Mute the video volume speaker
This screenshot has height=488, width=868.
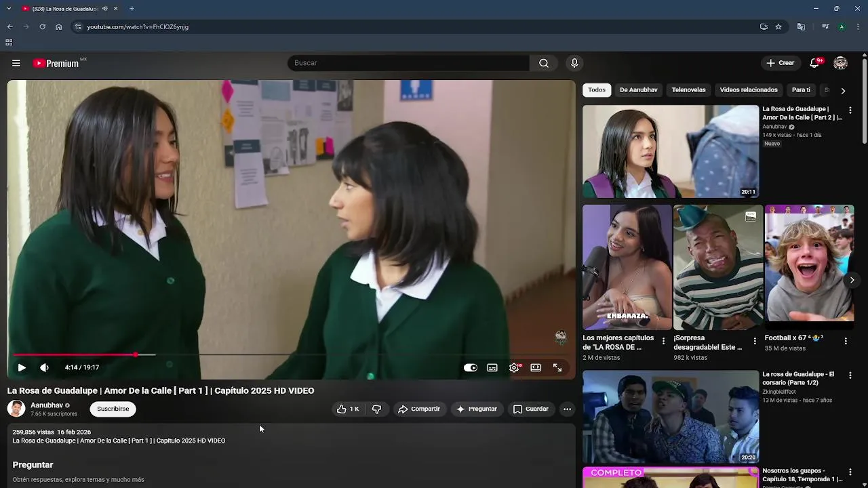[44, 367]
